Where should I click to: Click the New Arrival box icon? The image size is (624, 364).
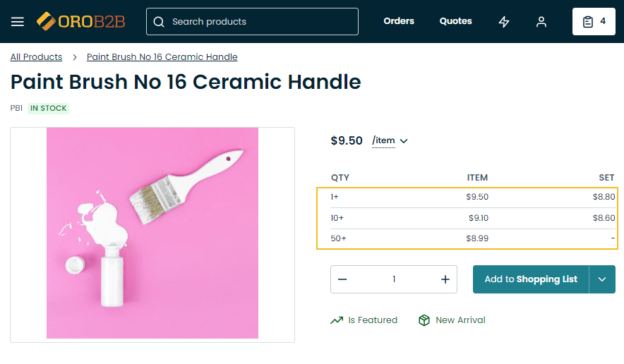(x=424, y=320)
